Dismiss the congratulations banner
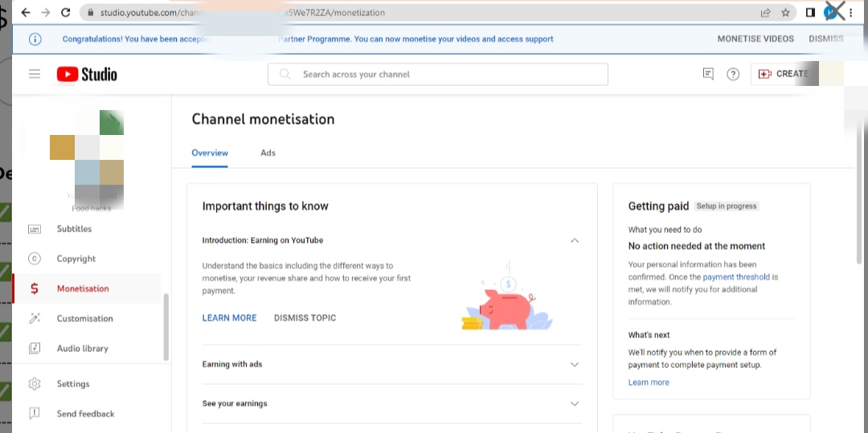The image size is (868, 433). coord(826,39)
